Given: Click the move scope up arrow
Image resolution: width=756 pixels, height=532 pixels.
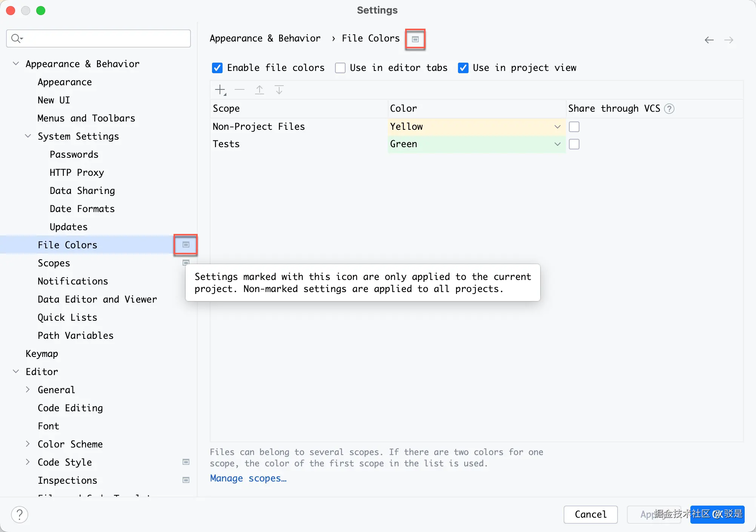Looking at the screenshot, I should 260,90.
